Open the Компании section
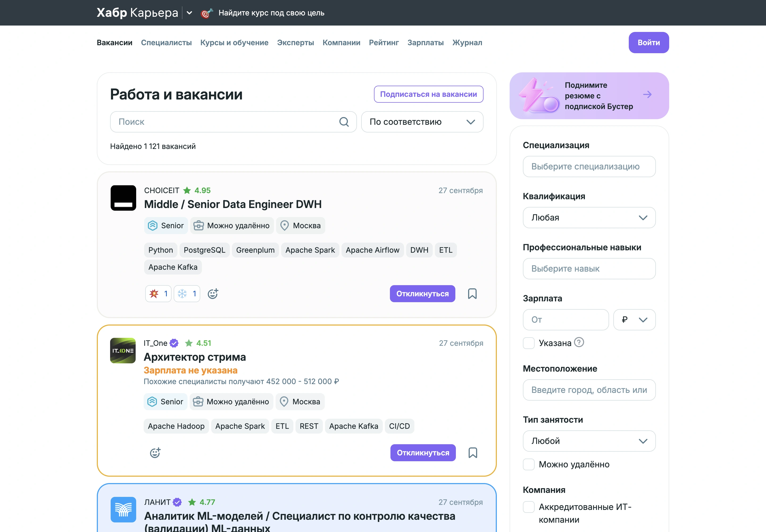The height and width of the screenshot is (532, 766). point(341,43)
